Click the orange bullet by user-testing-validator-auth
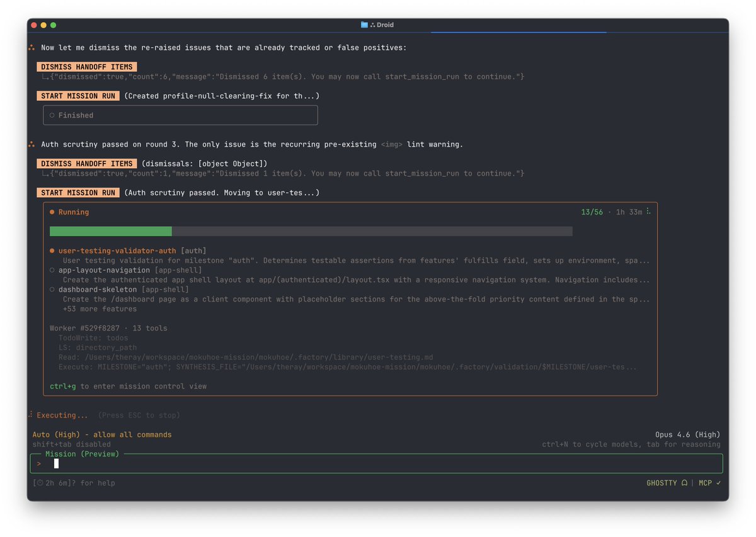 click(x=52, y=251)
